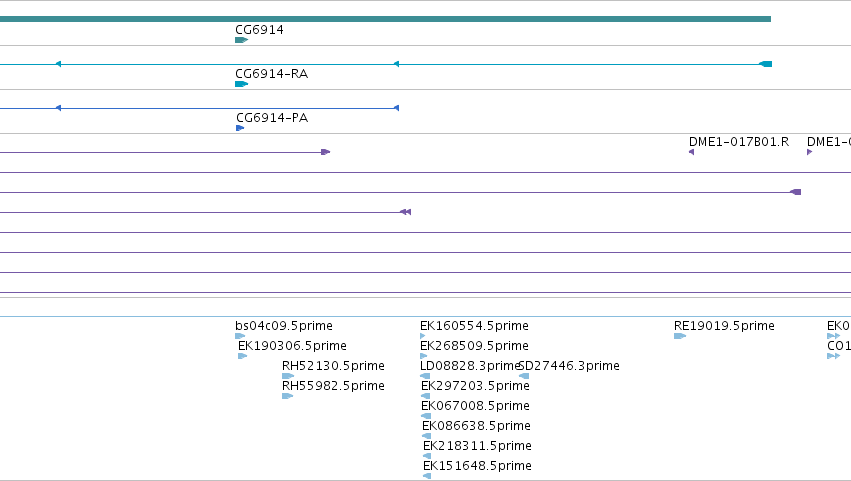Select the EK151648.5prime EST arrow

427,476
